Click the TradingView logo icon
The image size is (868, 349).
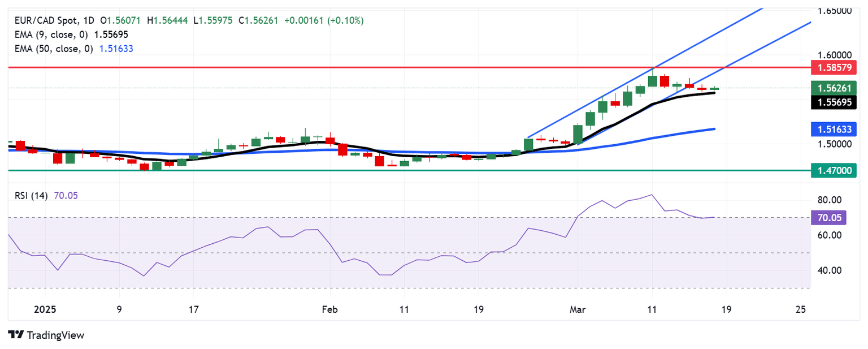pyautogui.click(x=15, y=335)
